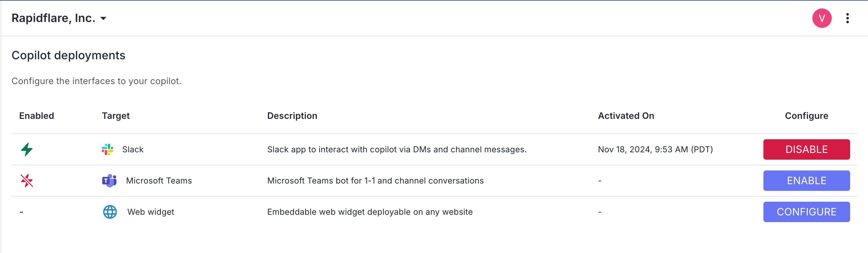Configure the Web widget deployment
The width and height of the screenshot is (868, 253).
(x=806, y=212)
